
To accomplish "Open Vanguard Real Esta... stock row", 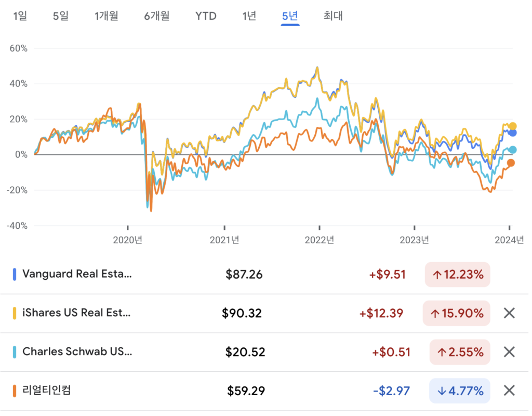I will 264,275.
